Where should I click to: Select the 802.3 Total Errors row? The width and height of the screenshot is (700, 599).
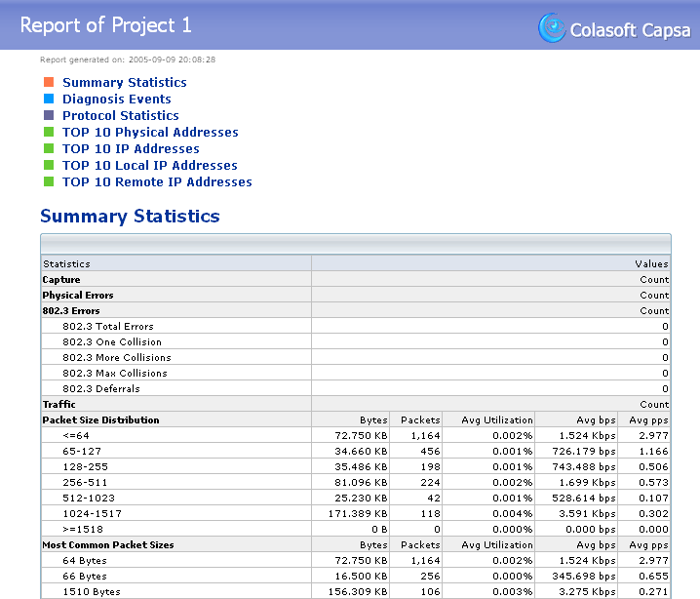pos(108,326)
